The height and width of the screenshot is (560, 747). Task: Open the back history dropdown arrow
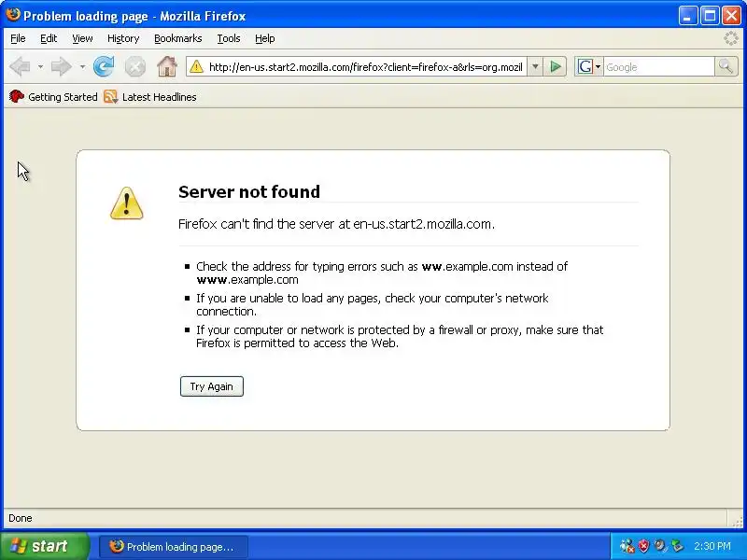pyautogui.click(x=40, y=66)
